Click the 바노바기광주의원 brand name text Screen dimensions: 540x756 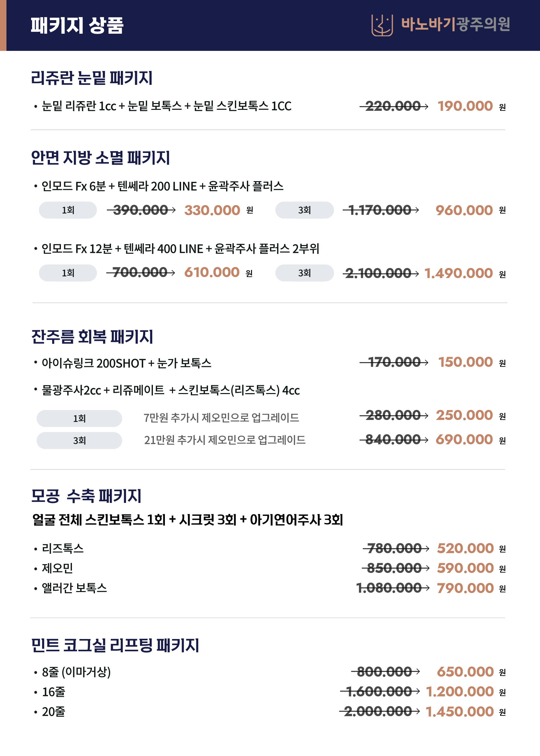(455, 24)
